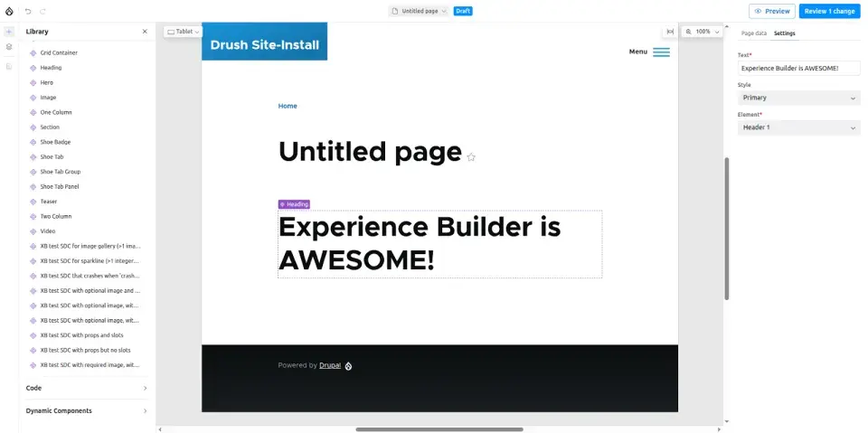Switch to the Page data tab

[x=753, y=33]
